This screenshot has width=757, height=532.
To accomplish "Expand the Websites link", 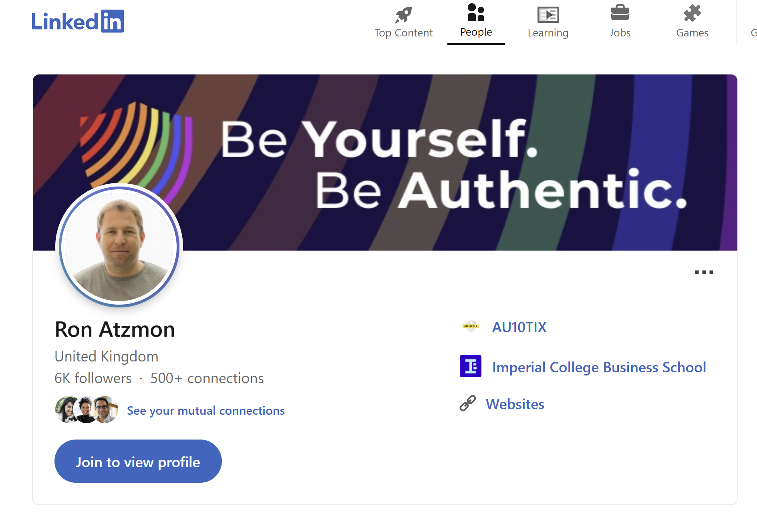I will click(x=515, y=404).
